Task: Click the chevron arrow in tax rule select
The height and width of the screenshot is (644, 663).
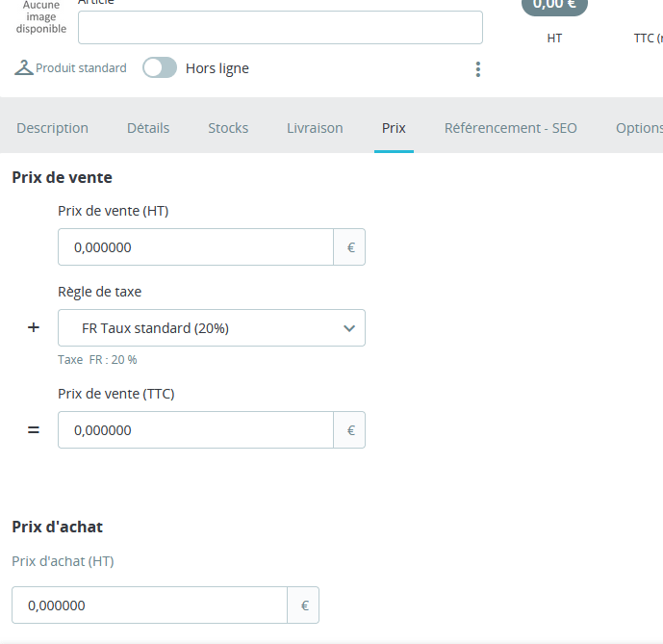Action: point(349,328)
